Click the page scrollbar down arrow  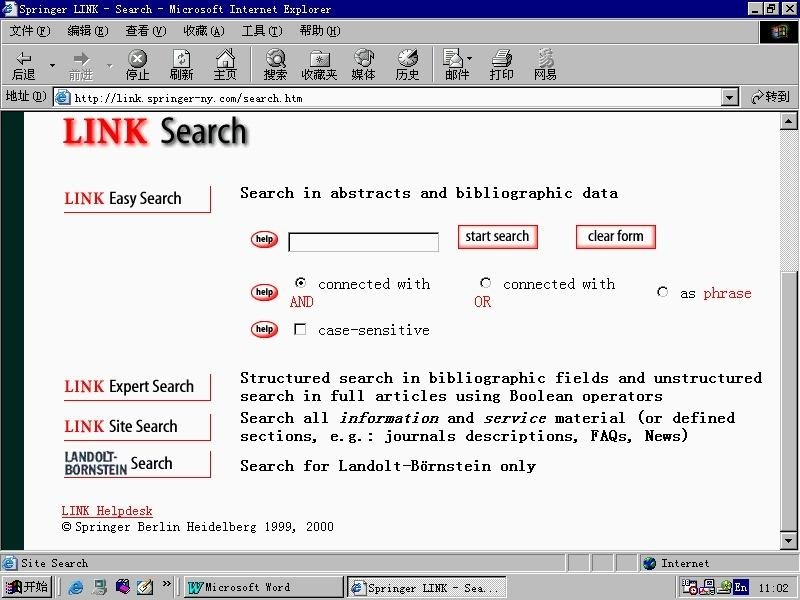click(x=788, y=540)
